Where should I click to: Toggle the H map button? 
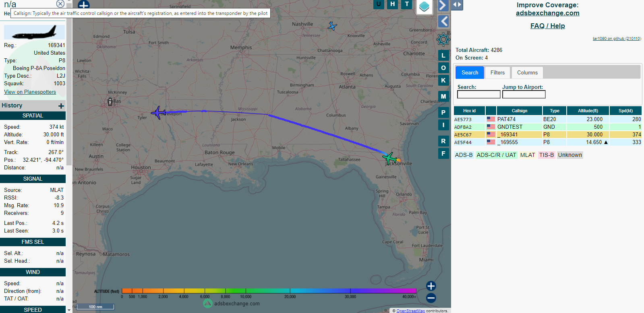tap(393, 4)
